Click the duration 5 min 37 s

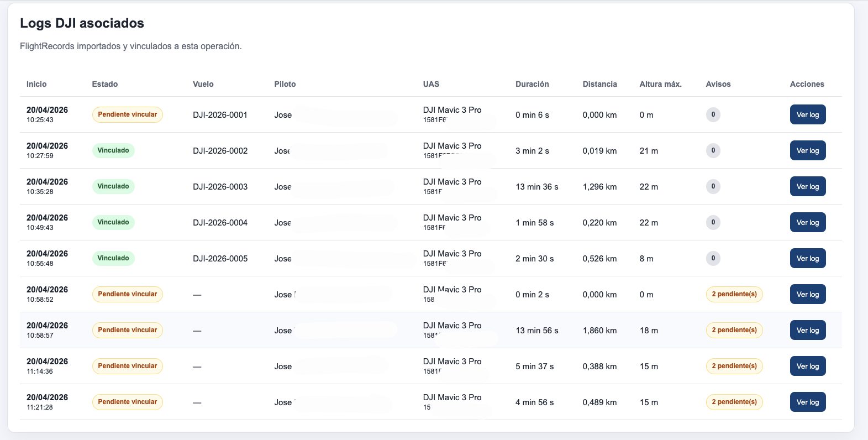535,366
